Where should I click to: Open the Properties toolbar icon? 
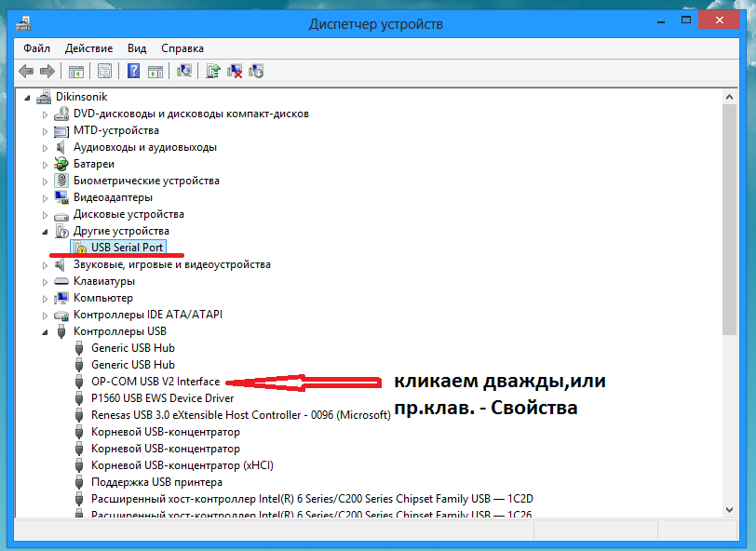(104, 71)
